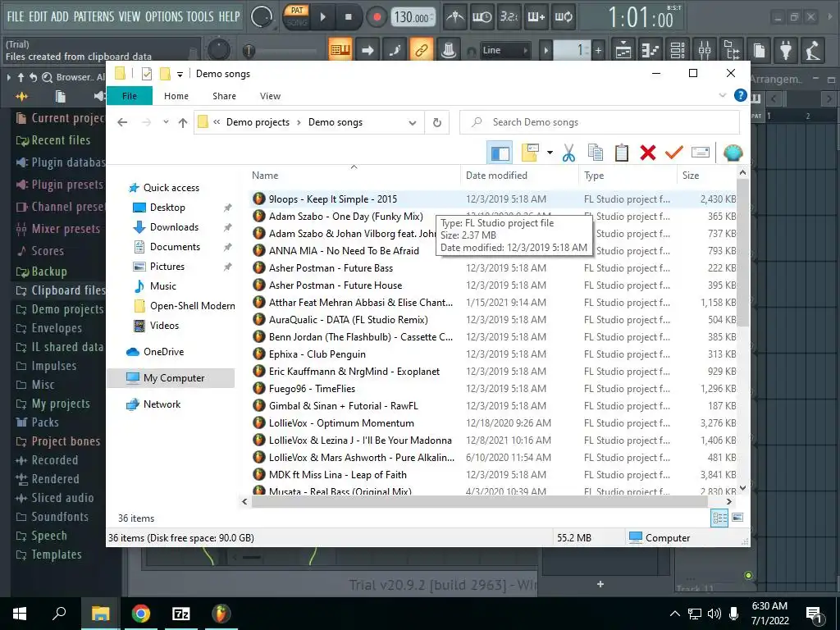Open Demo projects folder in FL browser
The image size is (840, 630).
click(67, 309)
